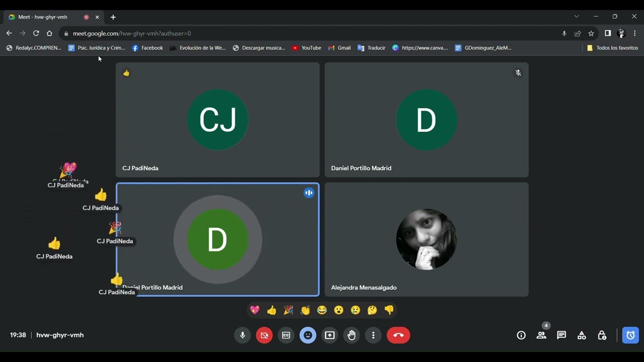Screen dimensions: 644x362
Task: Open the Redalyc.COMPREN... bookmark
Action: pos(34,48)
